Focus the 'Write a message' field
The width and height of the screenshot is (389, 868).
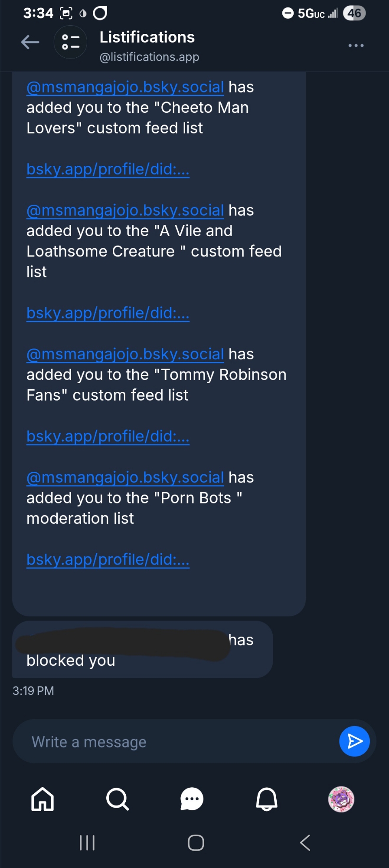[173, 742]
